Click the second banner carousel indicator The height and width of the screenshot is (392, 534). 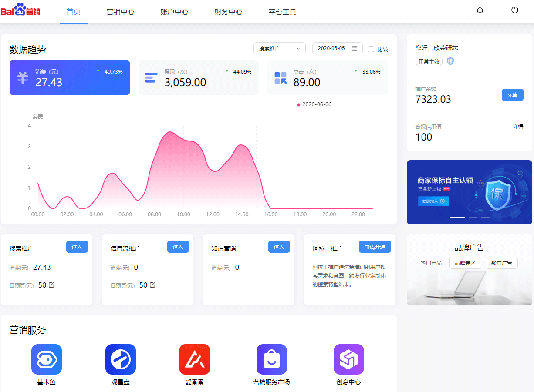coord(473,217)
